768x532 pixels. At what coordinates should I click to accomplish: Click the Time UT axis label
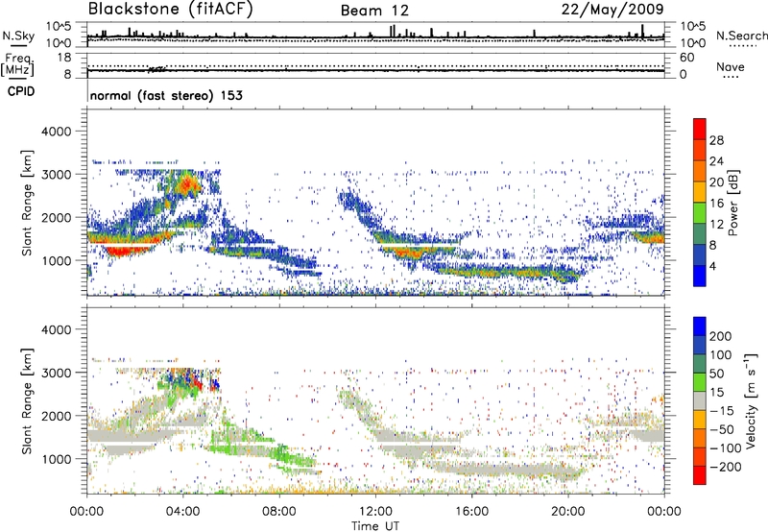(375, 526)
